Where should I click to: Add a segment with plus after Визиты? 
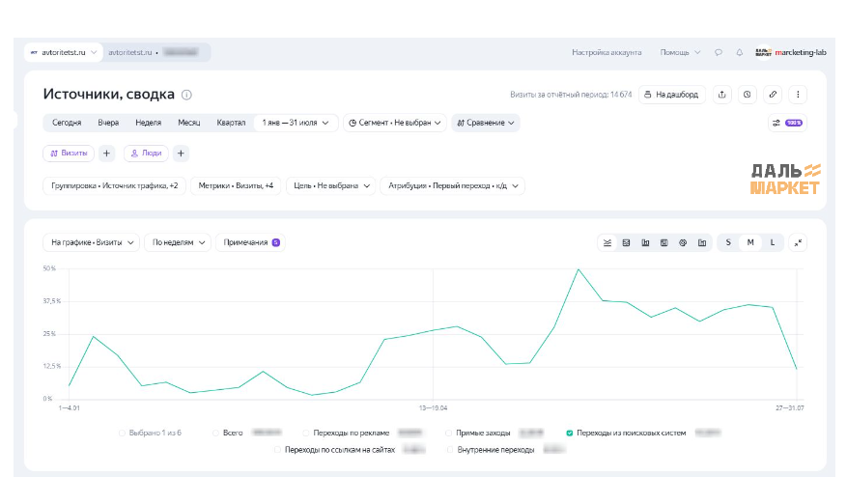pyautogui.click(x=106, y=154)
